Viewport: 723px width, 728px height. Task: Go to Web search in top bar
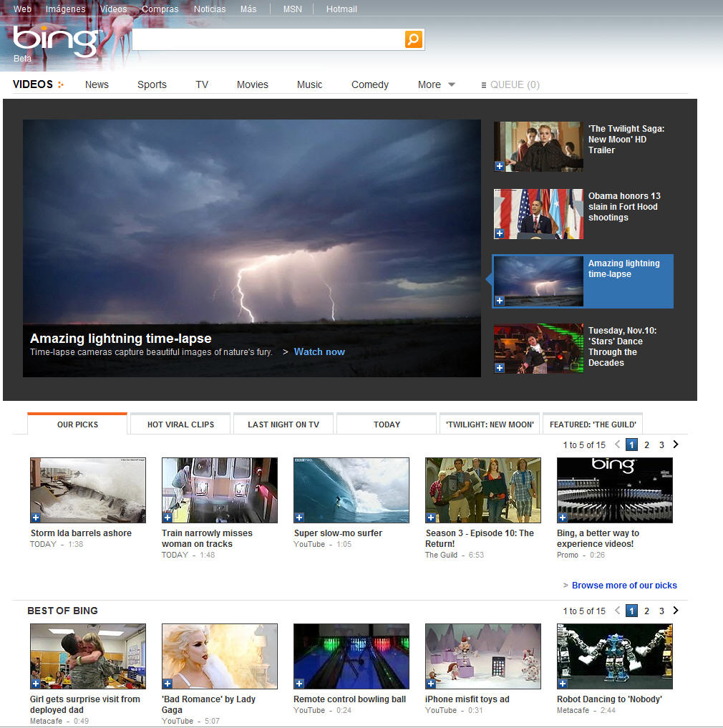tap(22, 9)
